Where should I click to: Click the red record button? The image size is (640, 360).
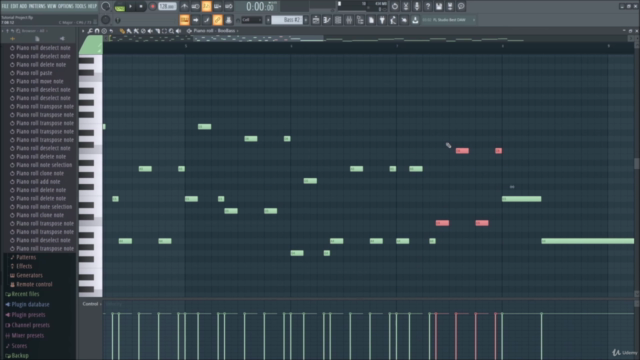coord(152,7)
